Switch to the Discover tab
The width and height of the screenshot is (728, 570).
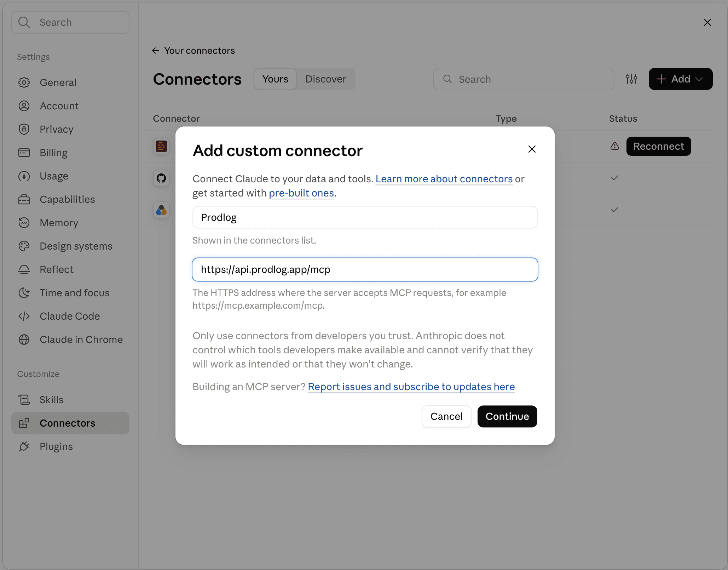pyautogui.click(x=326, y=79)
